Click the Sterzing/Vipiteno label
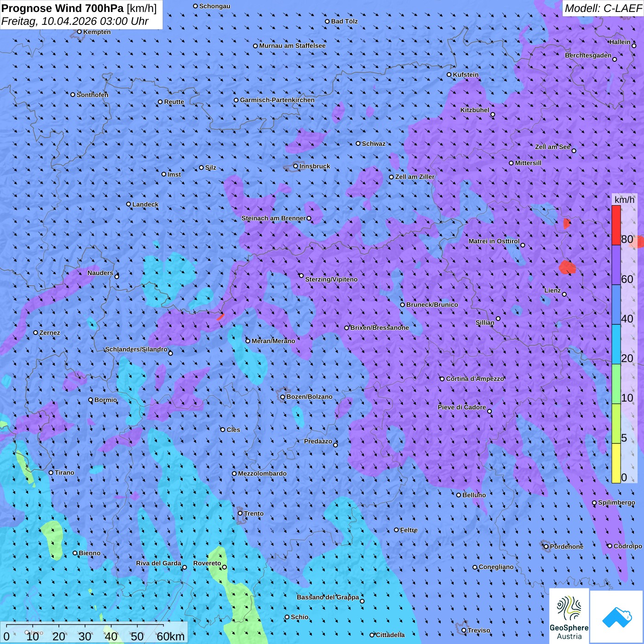The image size is (644, 644). click(331, 279)
